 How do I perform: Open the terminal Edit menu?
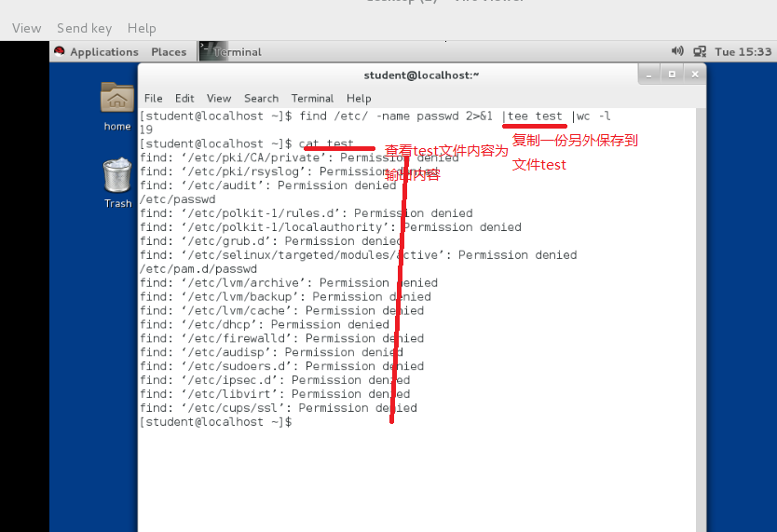pyautogui.click(x=184, y=98)
